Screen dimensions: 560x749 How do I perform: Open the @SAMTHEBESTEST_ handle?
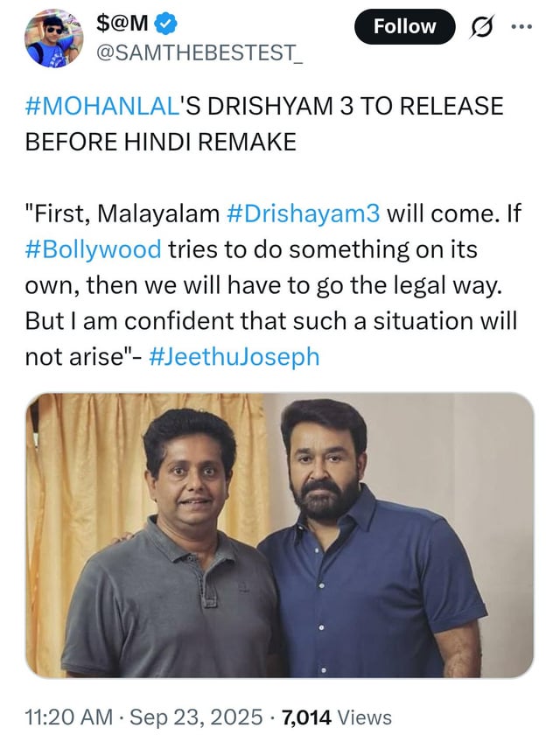[x=199, y=53]
